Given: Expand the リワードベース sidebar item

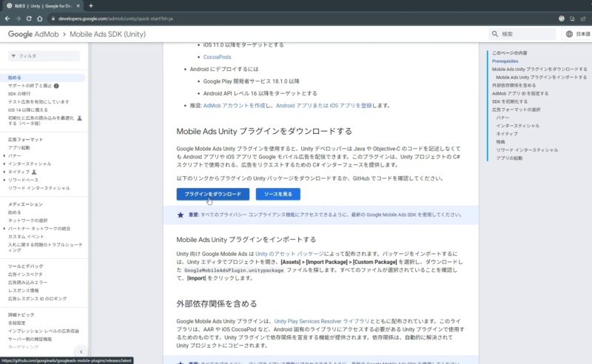Looking at the screenshot, I should 4,180.
